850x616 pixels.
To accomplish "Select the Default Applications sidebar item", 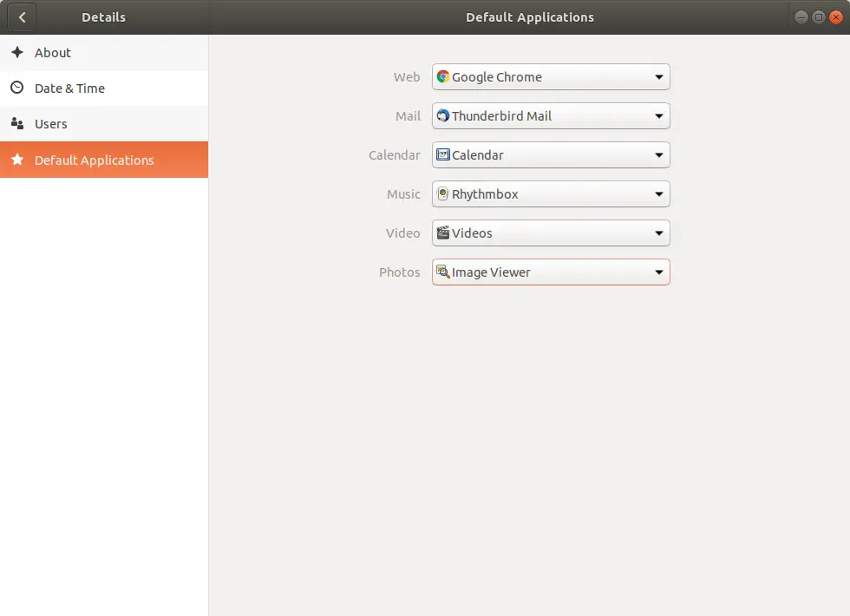I will 104,160.
